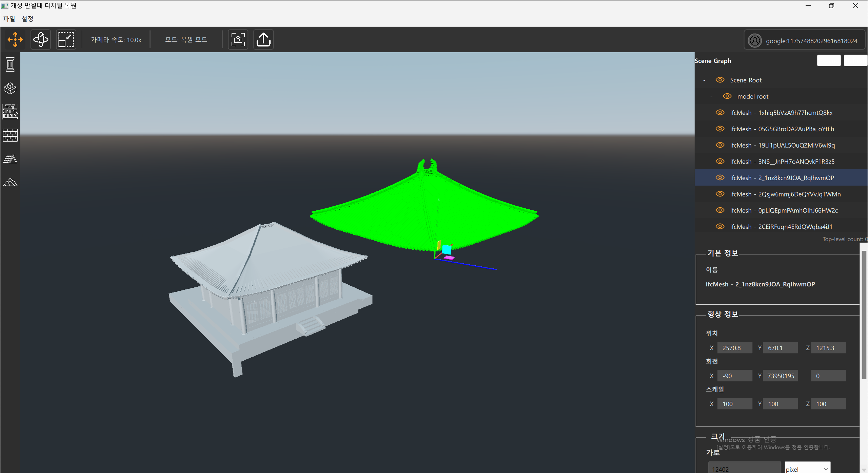This screenshot has height=473, width=868.
Task: Click 카메라 속도 10.0x label
Action: 116,40
